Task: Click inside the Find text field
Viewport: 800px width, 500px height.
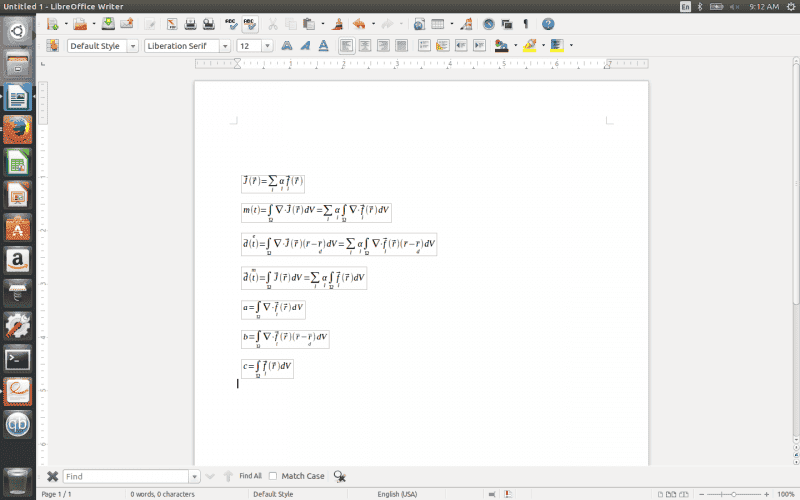Action: [x=125, y=476]
